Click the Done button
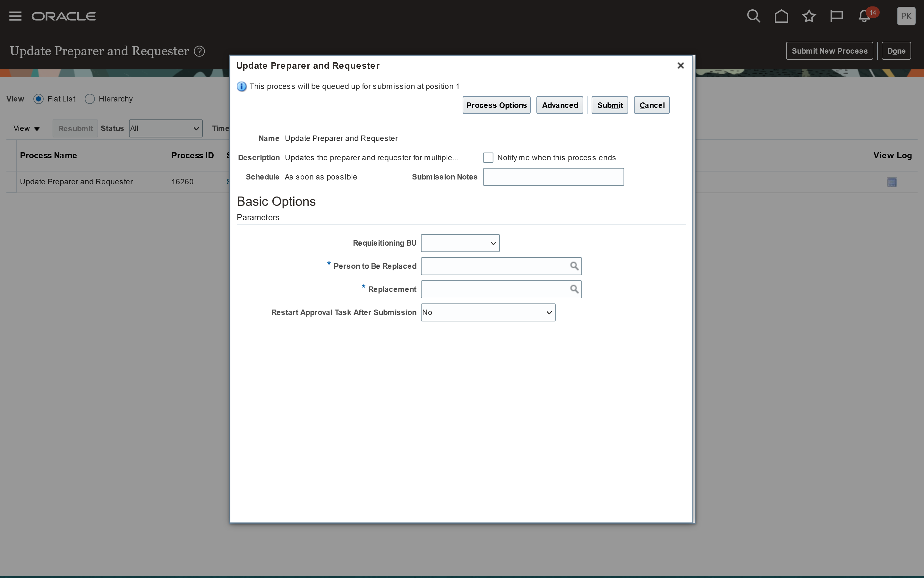Image resolution: width=924 pixels, height=578 pixels. click(896, 51)
